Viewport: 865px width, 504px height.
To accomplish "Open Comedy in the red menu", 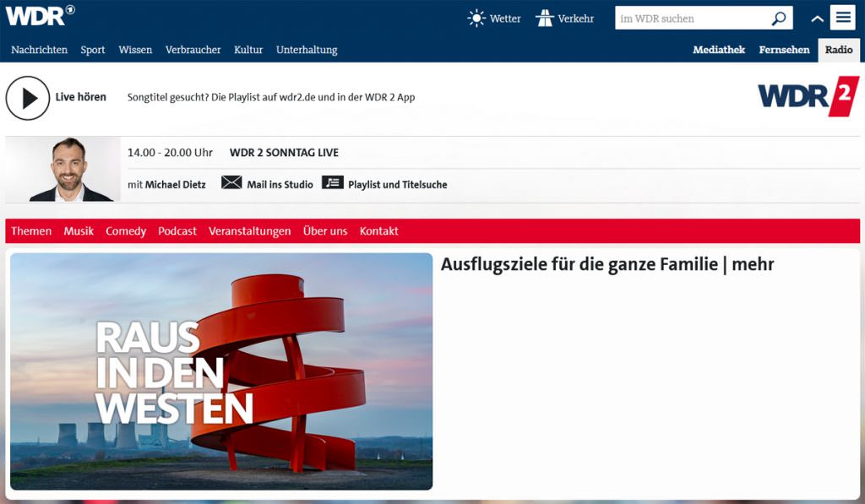I will 126,231.
